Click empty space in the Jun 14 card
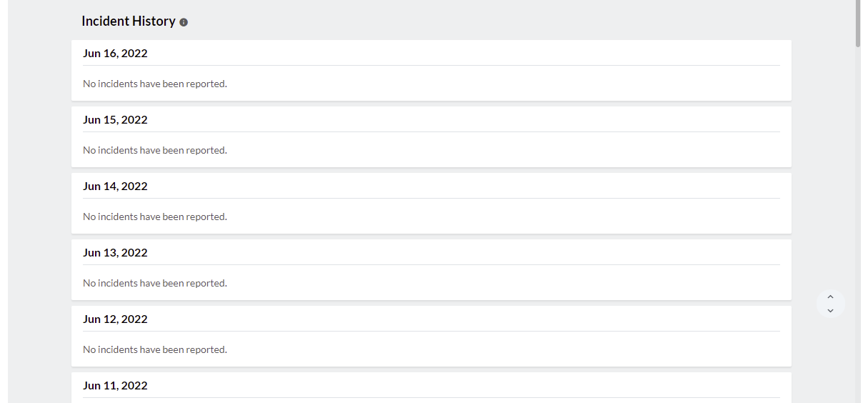 pos(500,217)
